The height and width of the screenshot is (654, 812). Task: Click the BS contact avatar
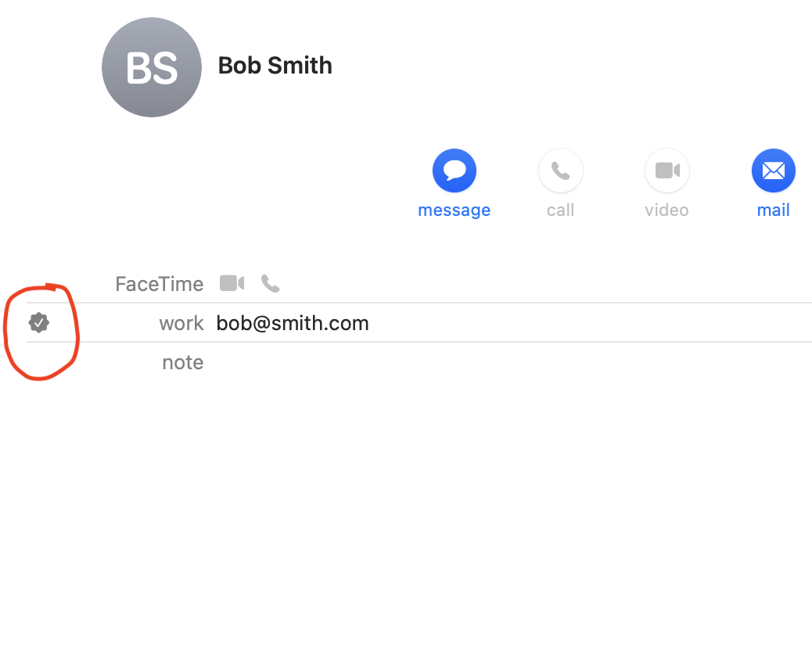(152, 67)
